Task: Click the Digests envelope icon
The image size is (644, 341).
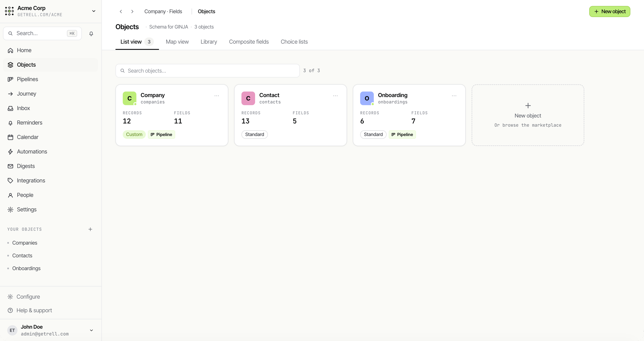Action: tap(10, 166)
